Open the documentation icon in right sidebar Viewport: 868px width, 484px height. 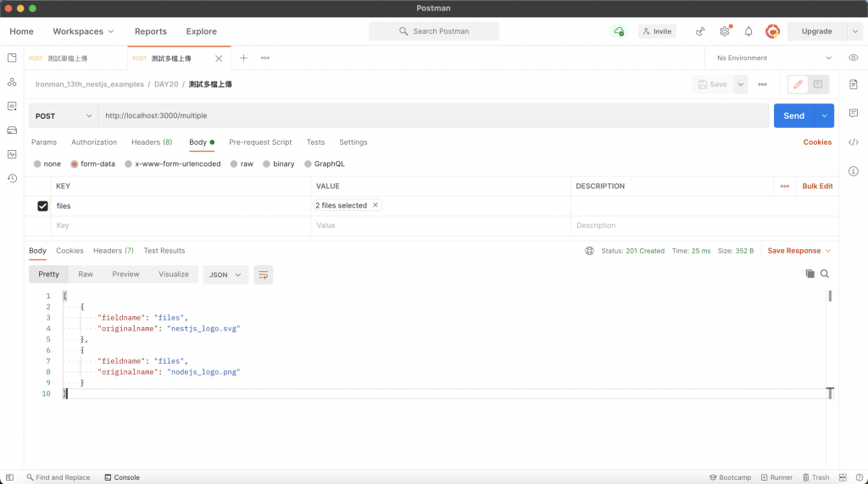853,84
